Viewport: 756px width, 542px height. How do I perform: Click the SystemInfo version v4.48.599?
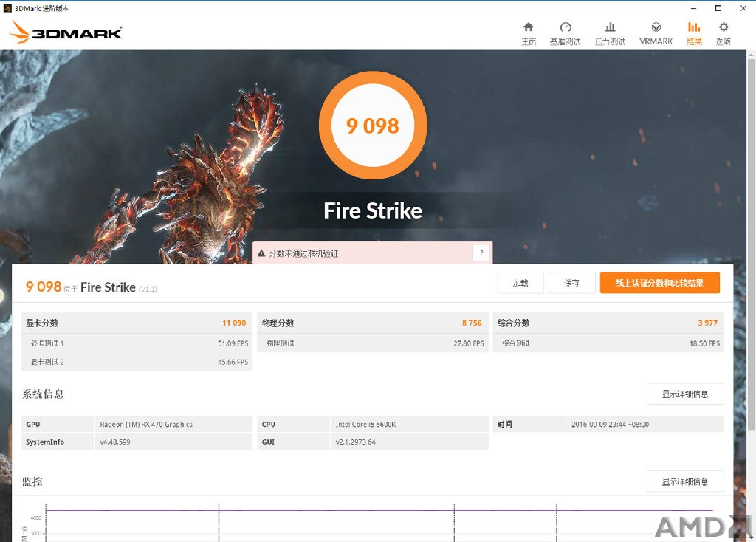click(114, 442)
